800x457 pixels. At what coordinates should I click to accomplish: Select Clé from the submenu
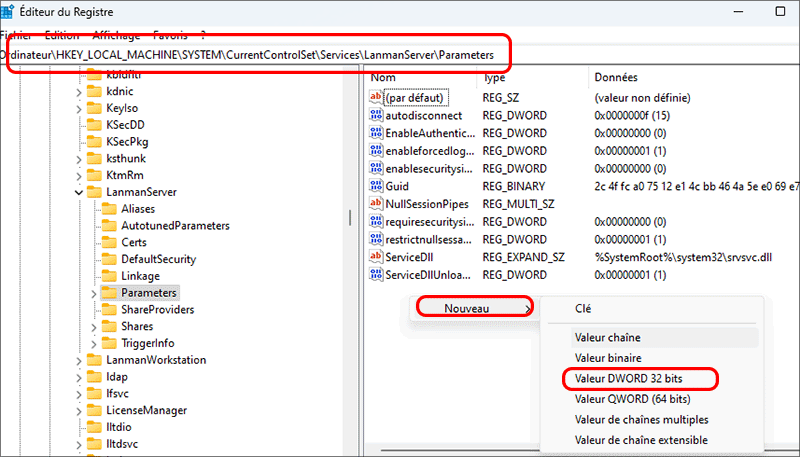pyautogui.click(x=584, y=310)
